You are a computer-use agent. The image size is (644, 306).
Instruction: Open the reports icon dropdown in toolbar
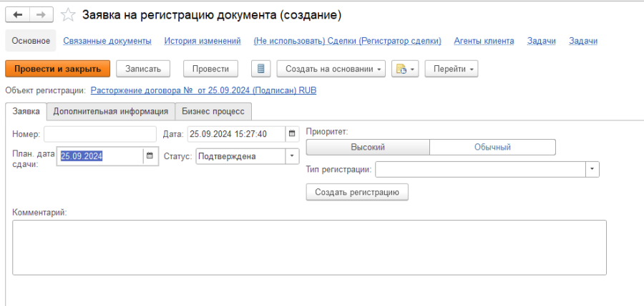[x=405, y=69]
